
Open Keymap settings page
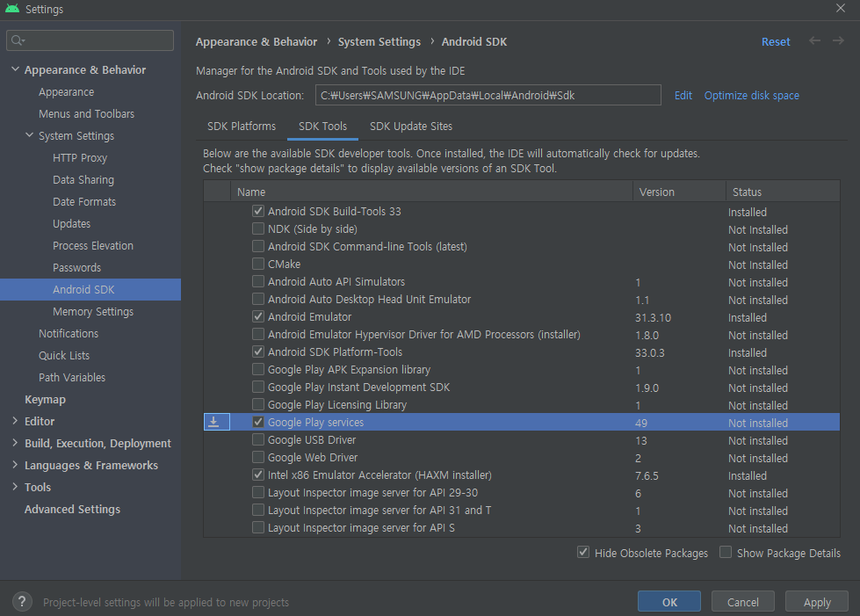[x=45, y=399]
